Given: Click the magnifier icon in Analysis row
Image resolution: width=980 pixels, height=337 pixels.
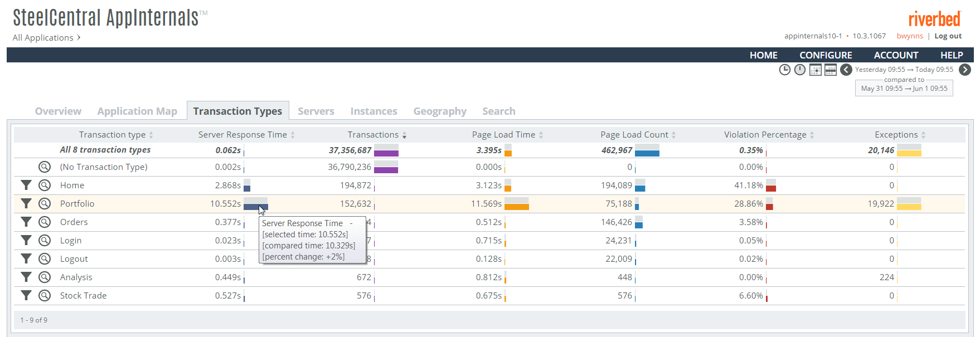Looking at the screenshot, I should point(45,277).
